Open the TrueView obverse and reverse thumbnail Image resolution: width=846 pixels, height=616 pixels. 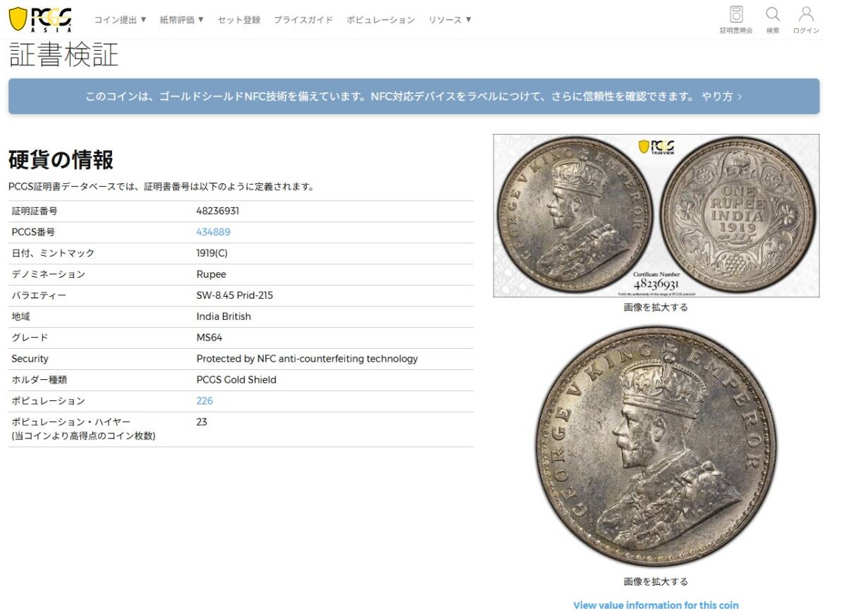656,216
